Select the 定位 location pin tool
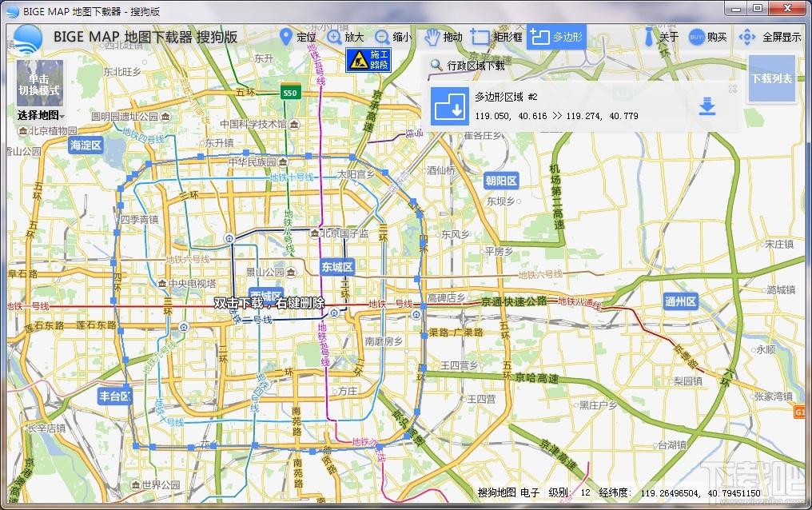812x510 pixels. click(298, 37)
